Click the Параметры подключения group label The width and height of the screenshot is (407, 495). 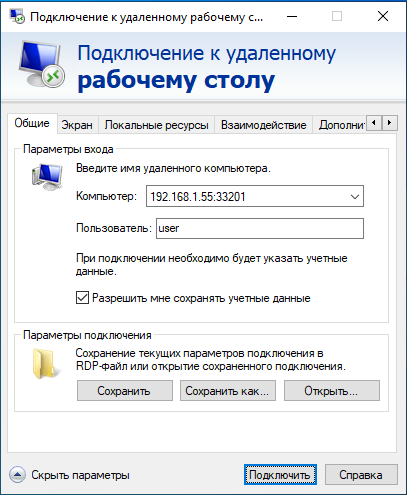click(87, 335)
